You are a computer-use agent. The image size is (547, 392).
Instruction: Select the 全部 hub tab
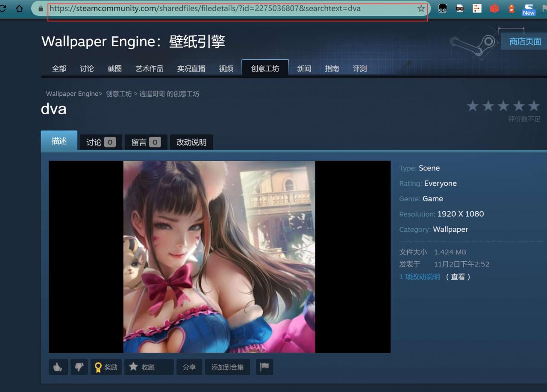click(x=59, y=68)
